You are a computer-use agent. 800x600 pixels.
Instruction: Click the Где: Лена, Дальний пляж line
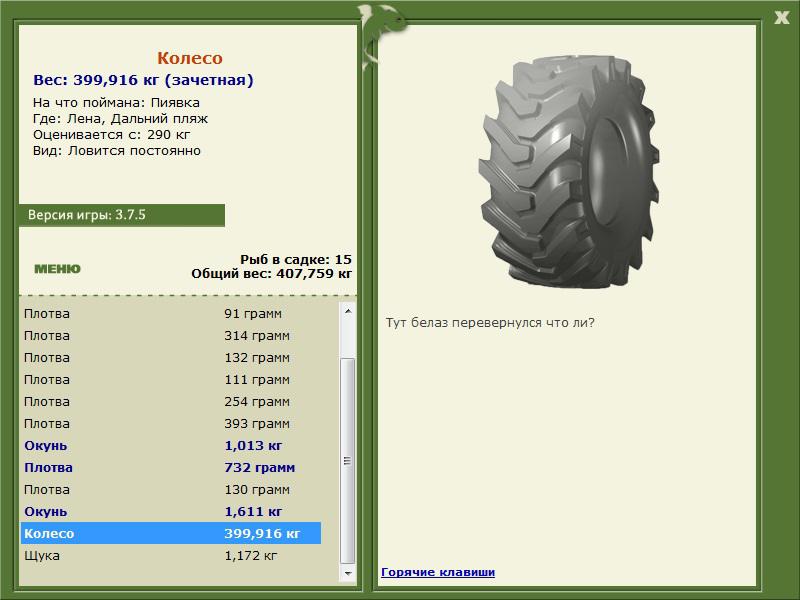120,118
